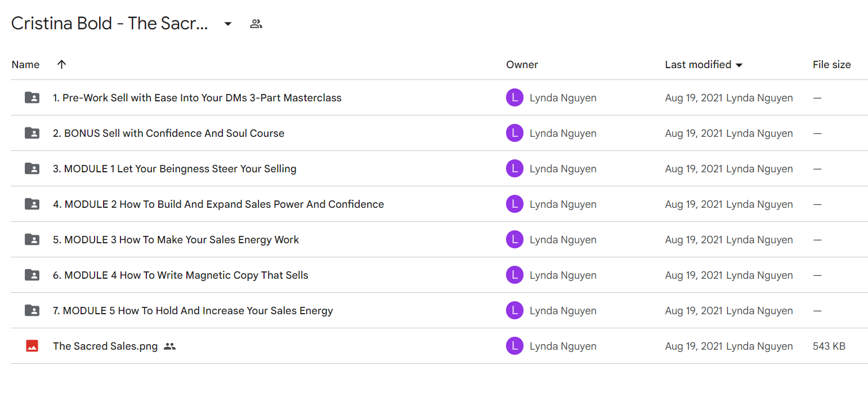Click Aug 19, 2021 modified date in MODULE 2 row
868x397 pixels.
pyautogui.click(x=693, y=204)
